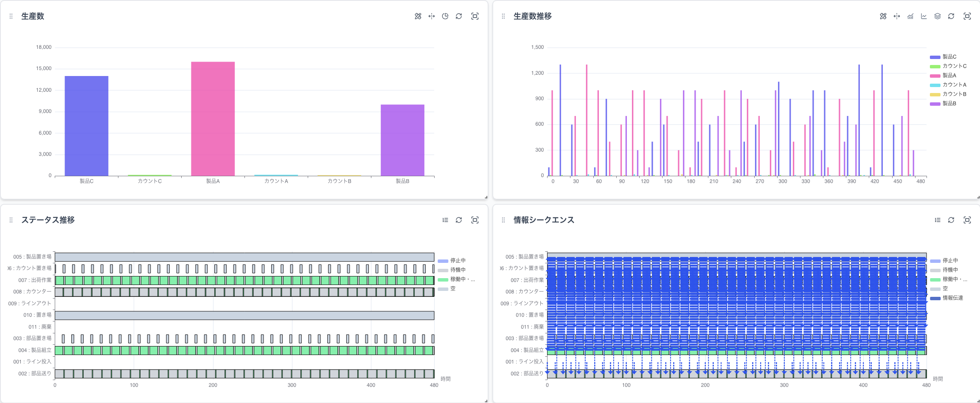This screenshot has height=403, width=980.
Task: Switch 生産数推移 to line chart view
Action: click(x=924, y=16)
